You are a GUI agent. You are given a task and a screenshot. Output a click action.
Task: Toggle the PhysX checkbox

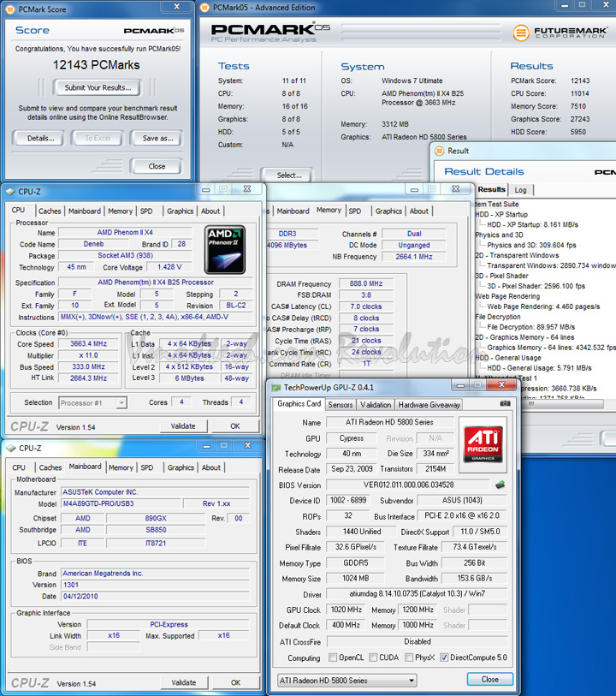(409, 657)
